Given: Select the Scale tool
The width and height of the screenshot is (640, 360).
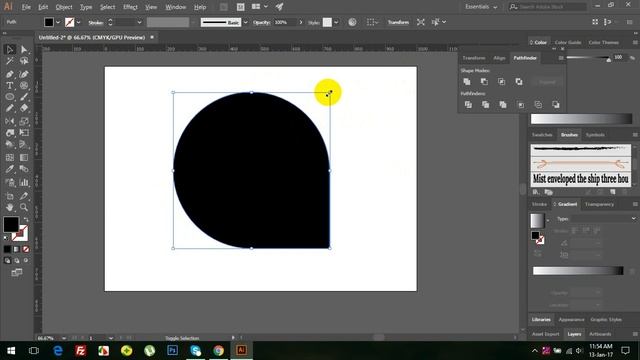Looking at the screenshot, I should 24,121.
